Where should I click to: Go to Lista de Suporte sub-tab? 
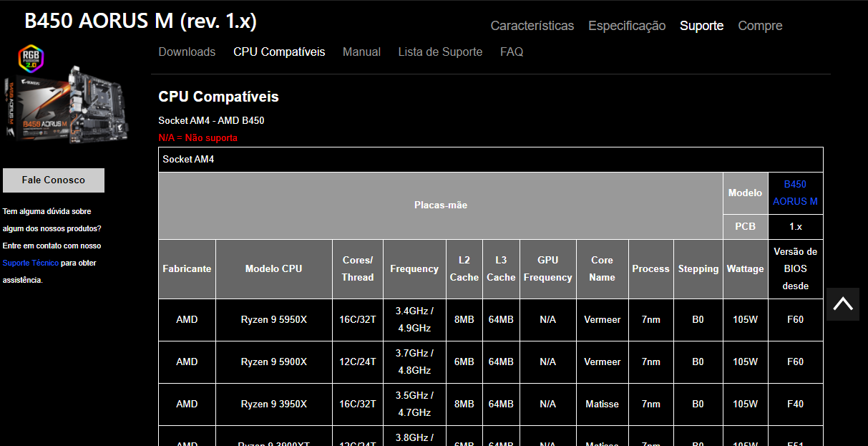pyautogui.click(x=440, y=52)
